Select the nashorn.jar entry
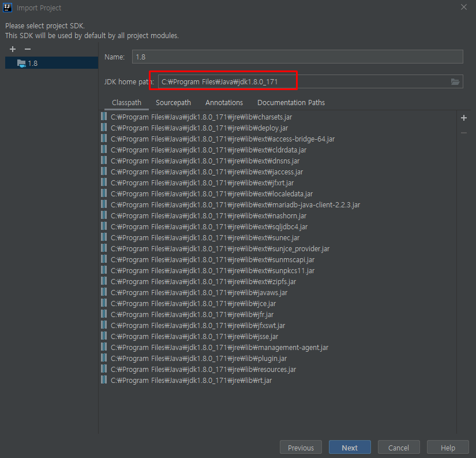The width and height of the screenshot is (476, 458). pos(278,215)
